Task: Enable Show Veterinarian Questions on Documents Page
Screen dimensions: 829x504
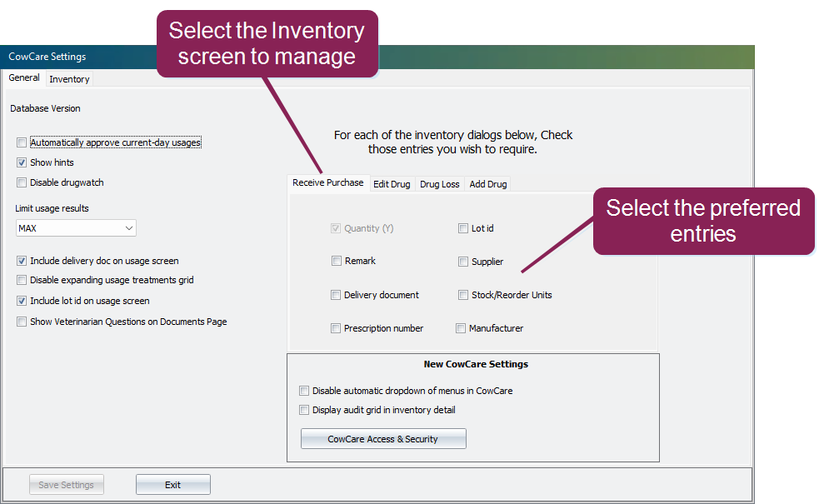Action: pyautogui.click(x=22, y=322)
